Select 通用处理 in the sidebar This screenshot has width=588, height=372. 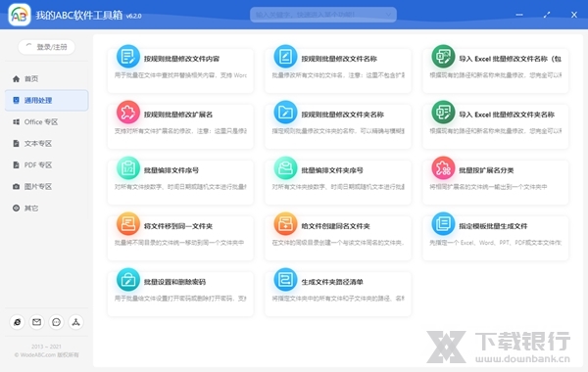point(46,100)
